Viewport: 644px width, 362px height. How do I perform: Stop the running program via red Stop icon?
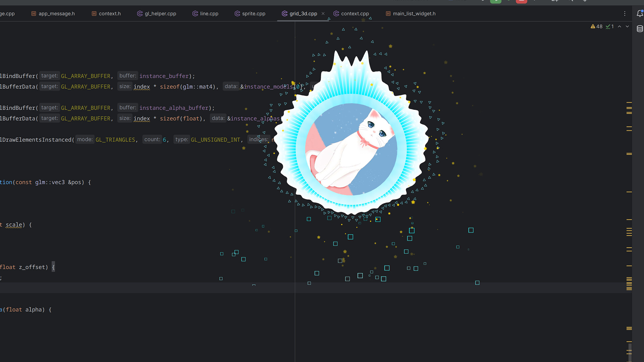[x=521, y=1]
